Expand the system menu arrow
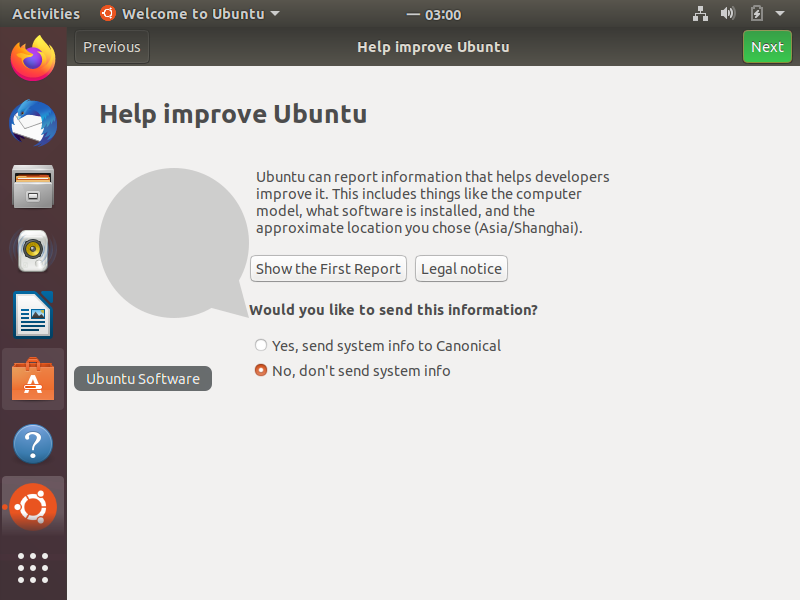The image size is (800, 600). [780, 13]
